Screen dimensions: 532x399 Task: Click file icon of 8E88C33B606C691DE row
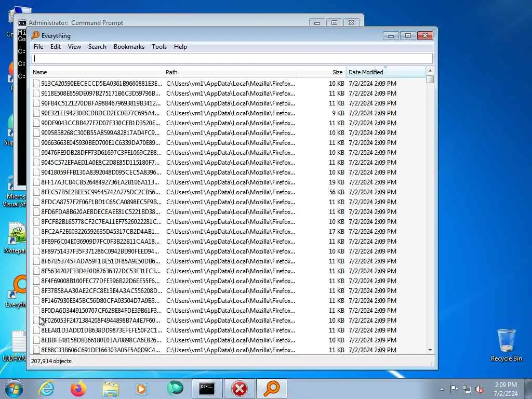36,350
